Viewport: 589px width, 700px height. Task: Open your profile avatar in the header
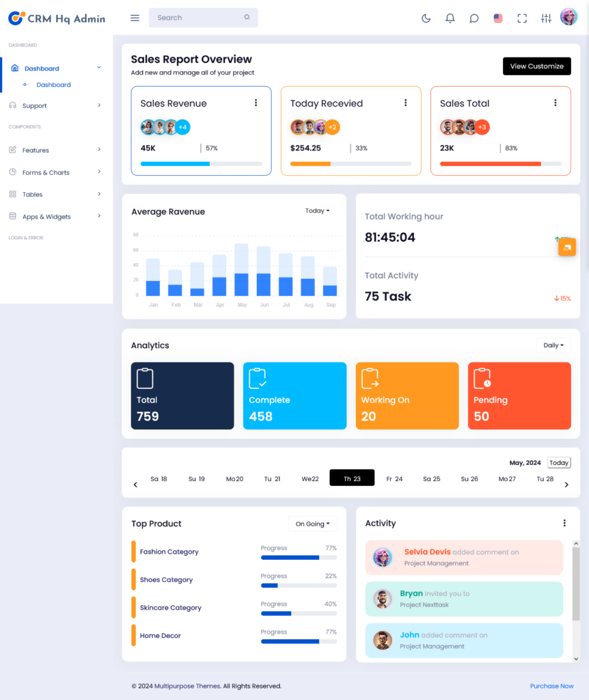569,16
